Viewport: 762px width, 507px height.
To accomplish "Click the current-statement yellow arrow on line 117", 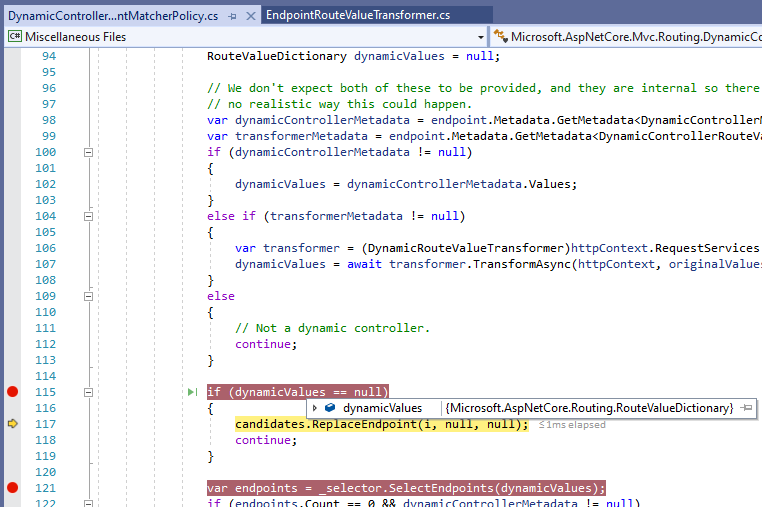I will point(13,424).
